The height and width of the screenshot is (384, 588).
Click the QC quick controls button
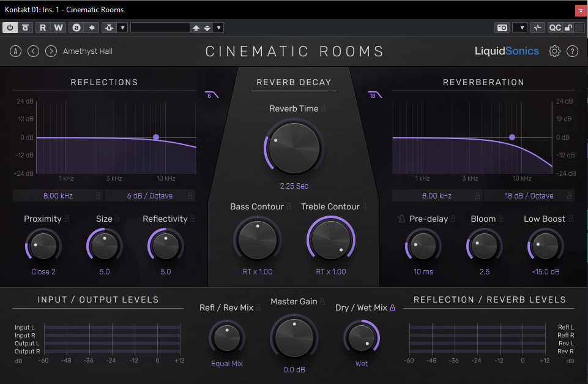coord(554,28)
